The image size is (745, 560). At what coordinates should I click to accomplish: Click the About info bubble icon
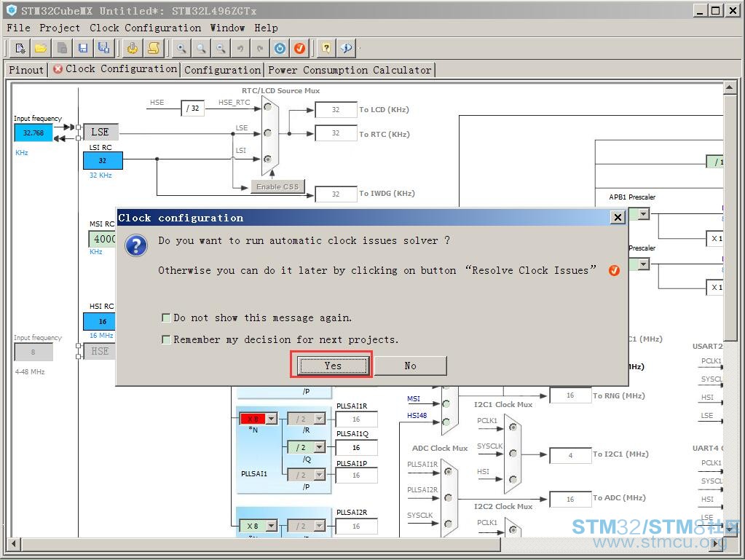[347, 48]
